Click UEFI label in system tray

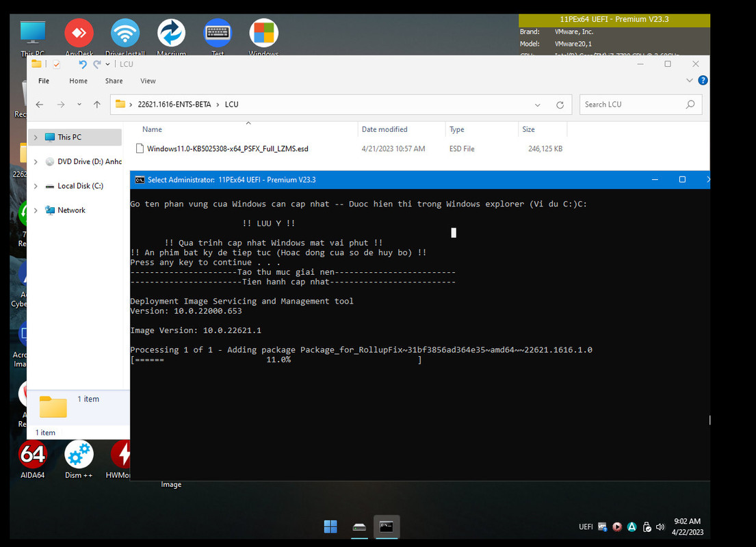click(x=586, y=526)
